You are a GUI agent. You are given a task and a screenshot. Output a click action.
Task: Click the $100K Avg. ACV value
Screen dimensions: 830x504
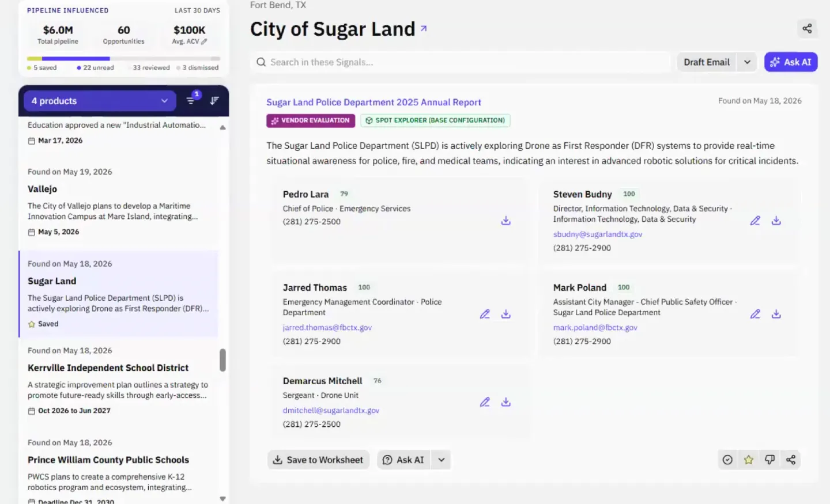click(190, 30)
